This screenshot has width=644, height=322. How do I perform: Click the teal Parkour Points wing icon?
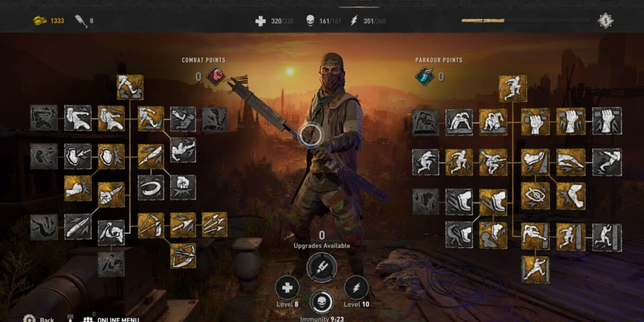[425, 77]
